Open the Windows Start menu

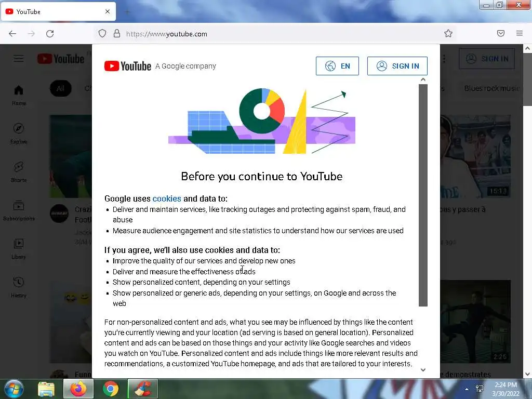click(x=14, y=389)
